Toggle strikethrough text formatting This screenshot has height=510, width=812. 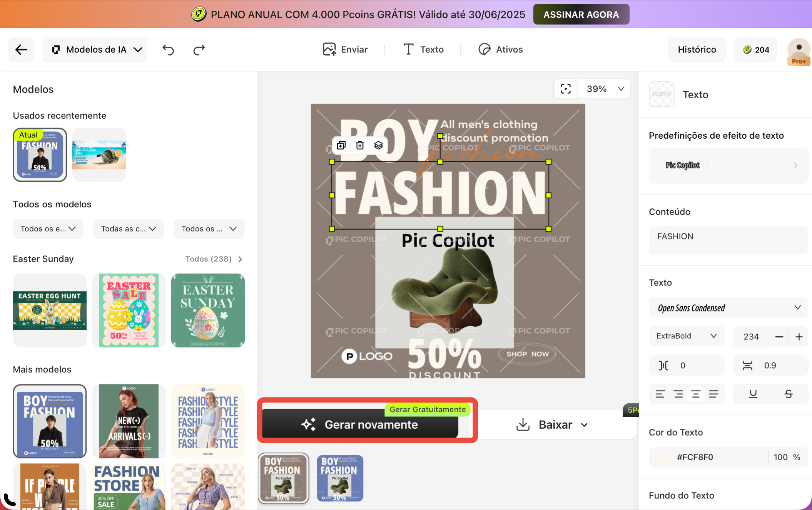(788, 394)
